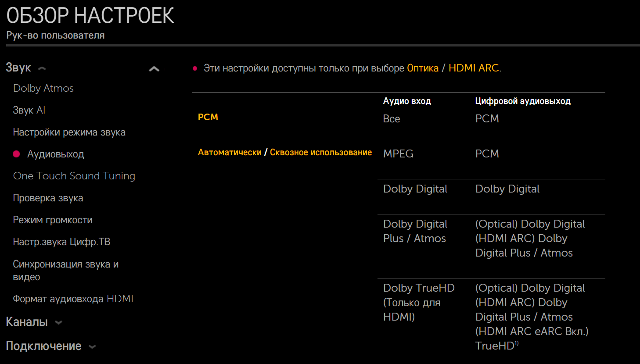Click the HDMI ARC link in the note
Screen dimensions: 640x364
pos(474,68)
